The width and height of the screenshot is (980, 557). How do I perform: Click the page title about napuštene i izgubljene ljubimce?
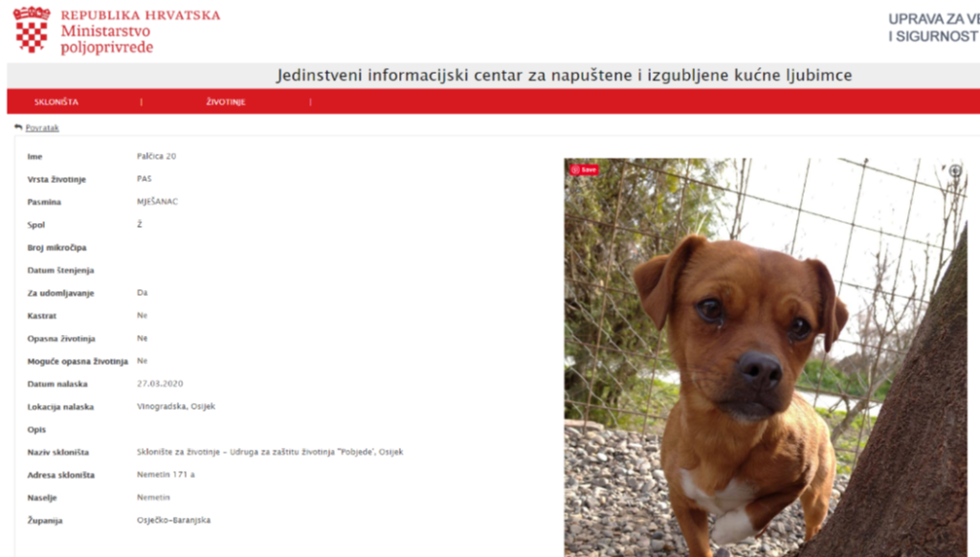pyautogui.click(x=564, y=75)
